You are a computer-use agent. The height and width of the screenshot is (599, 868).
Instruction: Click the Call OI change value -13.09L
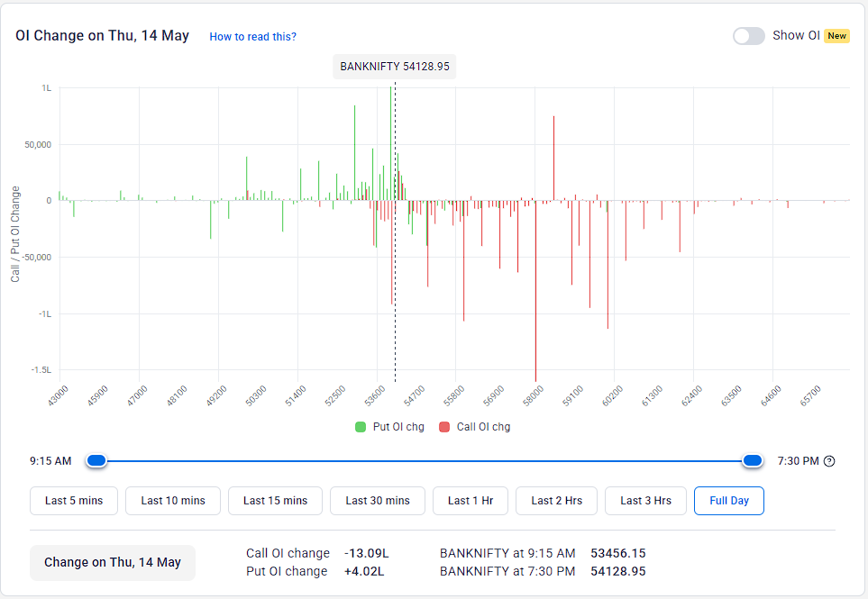367,553
